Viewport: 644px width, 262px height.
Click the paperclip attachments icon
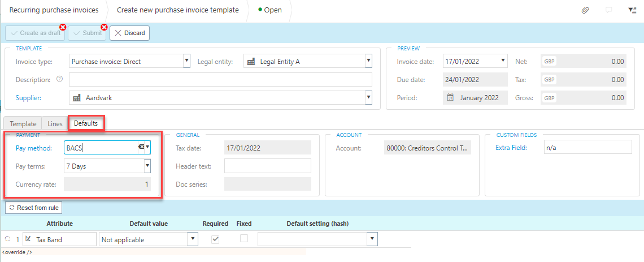(x=585, y=10)
